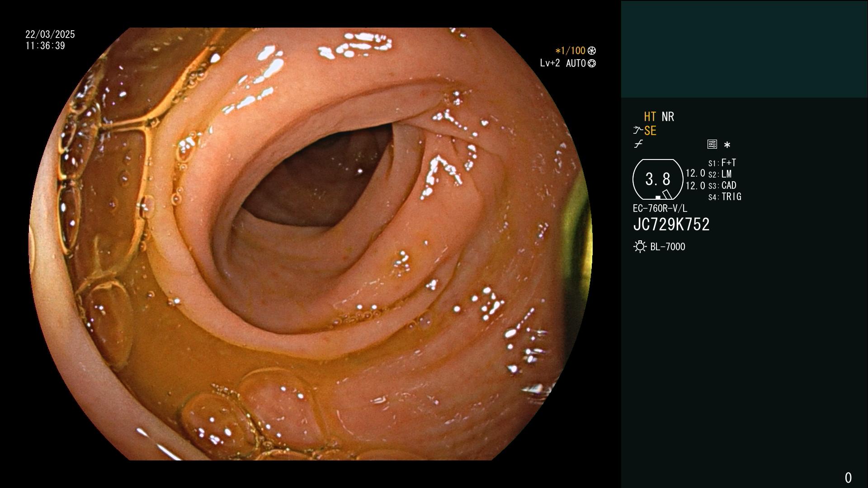Click the scope model EC-760R-V/L text

point(660,208)
